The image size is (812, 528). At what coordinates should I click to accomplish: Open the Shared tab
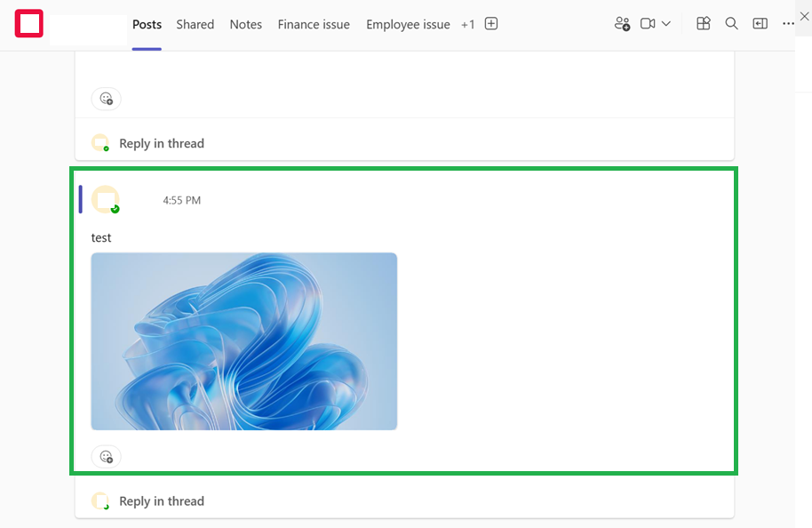tap(195, 24)
